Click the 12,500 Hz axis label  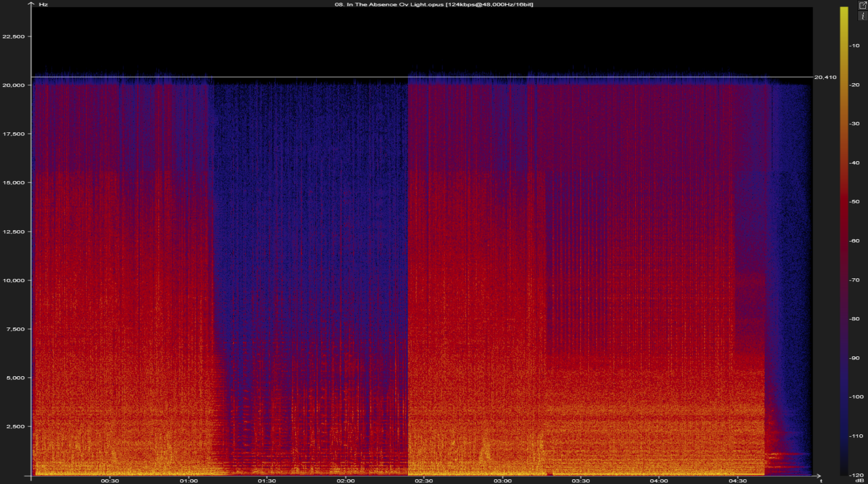point(14,232)
